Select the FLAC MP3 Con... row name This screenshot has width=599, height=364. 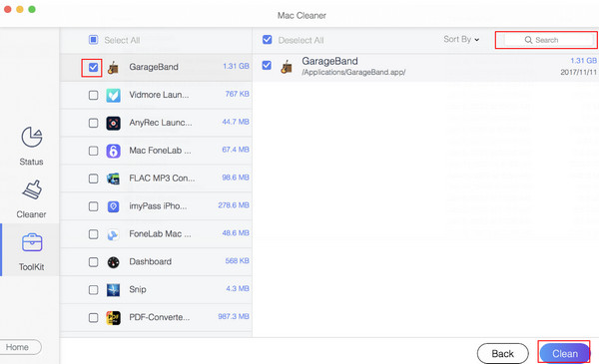tap(162, 179)
